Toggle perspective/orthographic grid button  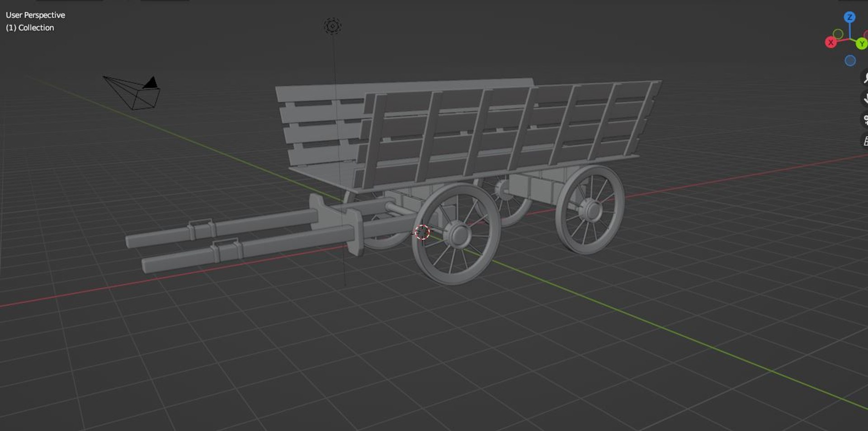pos(864,141)
